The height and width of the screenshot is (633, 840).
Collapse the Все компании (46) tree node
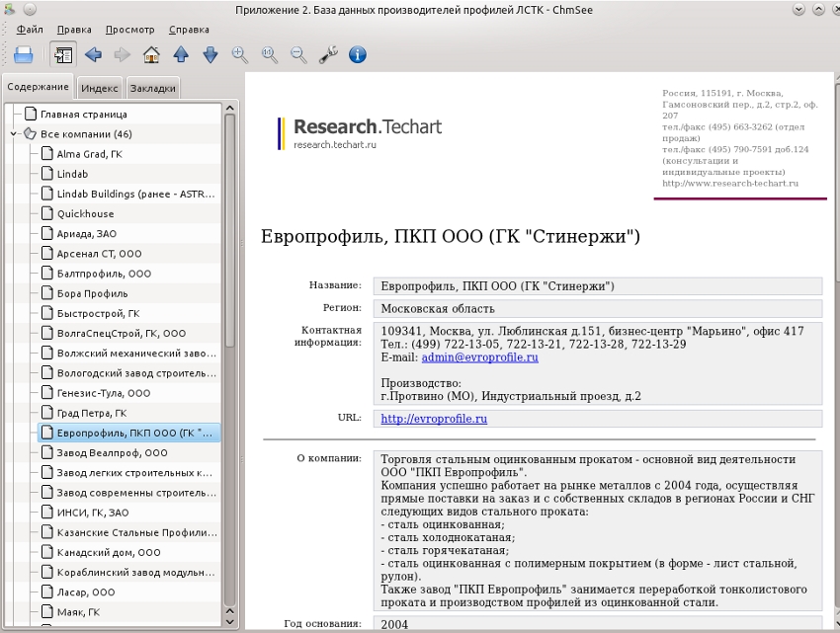(x=14, y=134)
